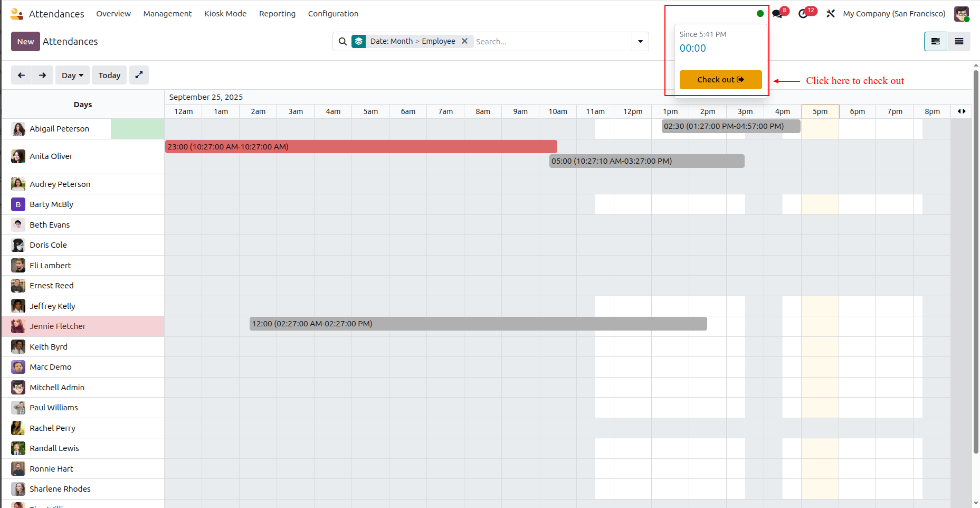The width and height of the screenshot is (980, 508).
Task: Open the Day scale dropdown
Action: point(72,75)
